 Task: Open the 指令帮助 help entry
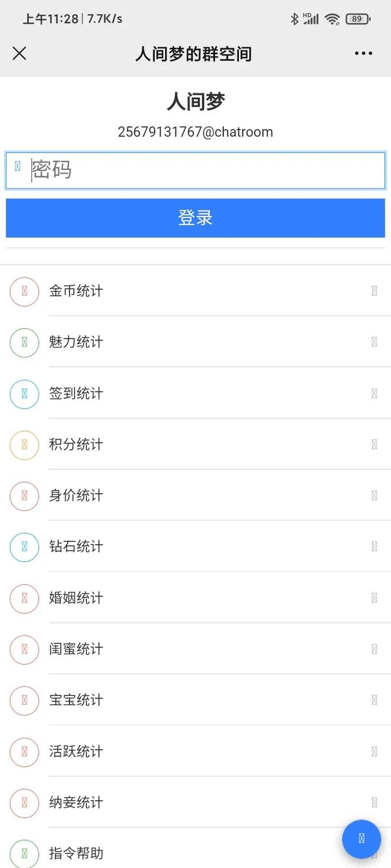77,854
